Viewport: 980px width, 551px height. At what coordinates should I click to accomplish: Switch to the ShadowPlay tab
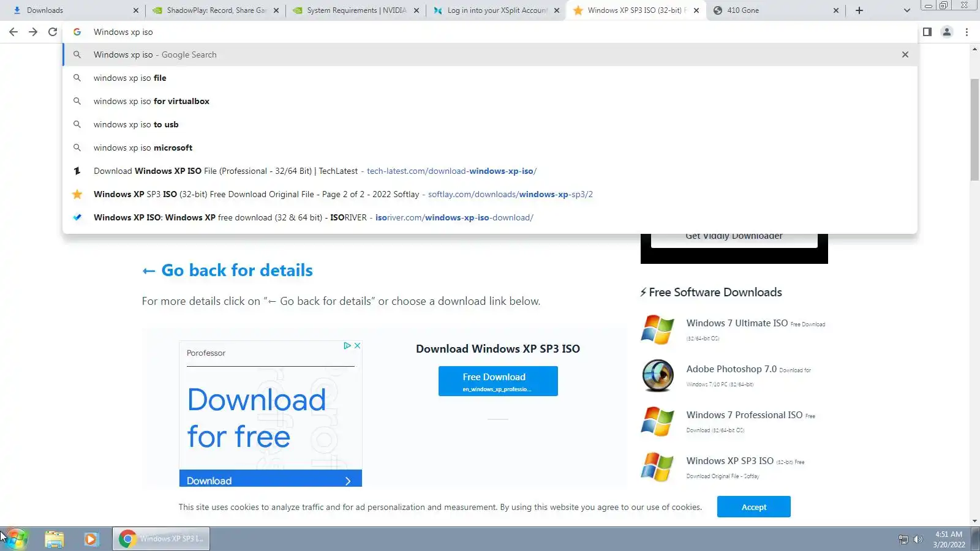click(215, 10)
